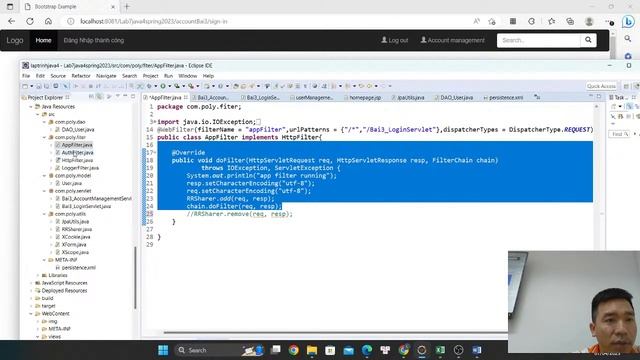Maximize the editor area

(599, 97)
